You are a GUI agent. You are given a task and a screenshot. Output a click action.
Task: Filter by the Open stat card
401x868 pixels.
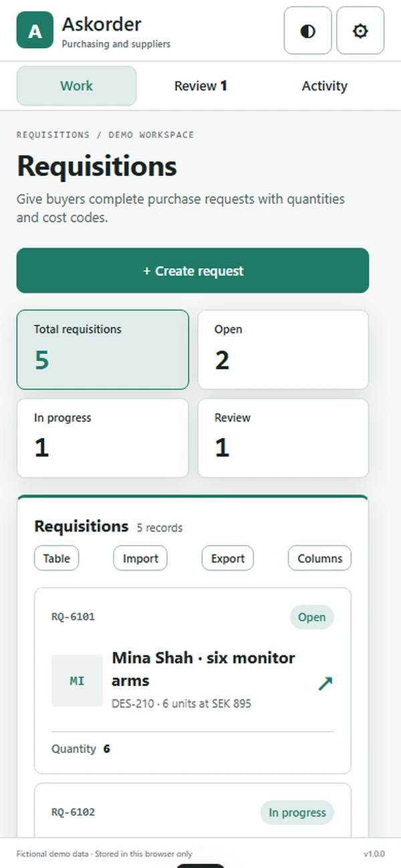pyautogui.click(x=283, y=349)
